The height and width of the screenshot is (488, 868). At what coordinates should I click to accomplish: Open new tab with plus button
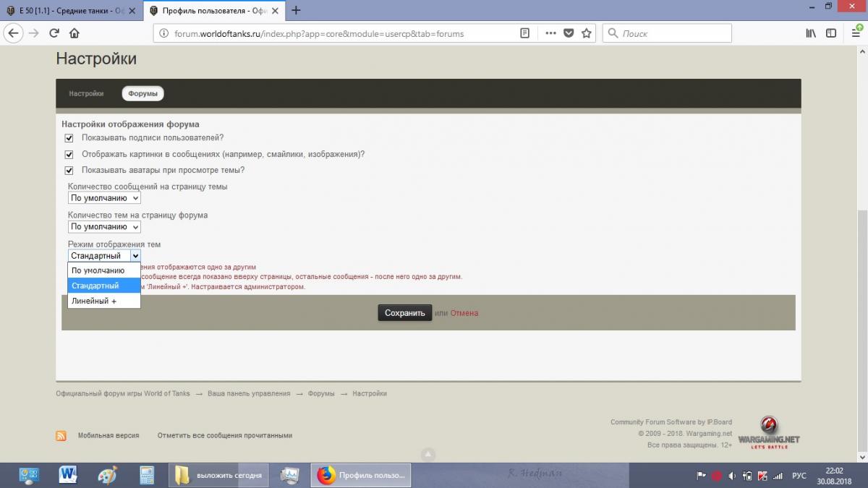(295, 10)
